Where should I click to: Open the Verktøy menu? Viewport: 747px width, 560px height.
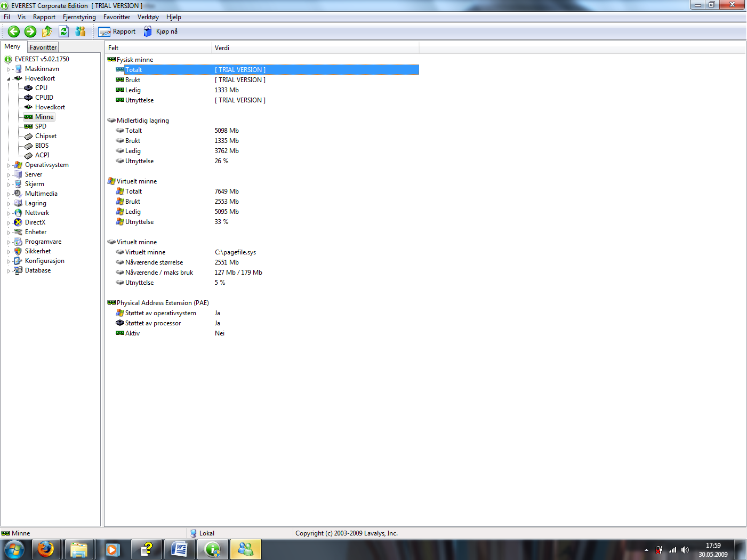pos(148,17)
